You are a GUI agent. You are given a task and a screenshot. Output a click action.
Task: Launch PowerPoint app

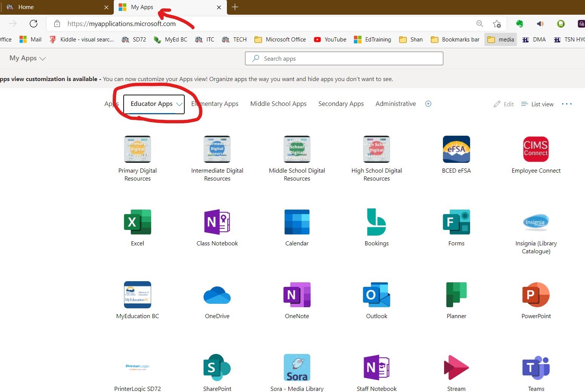[536, 295]
